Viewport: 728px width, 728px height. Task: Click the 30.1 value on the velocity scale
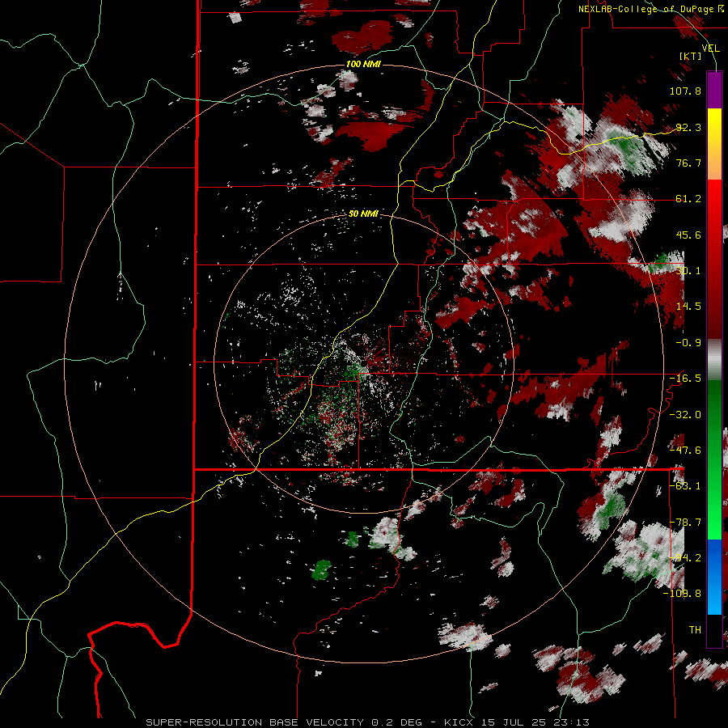click(688, 271)
